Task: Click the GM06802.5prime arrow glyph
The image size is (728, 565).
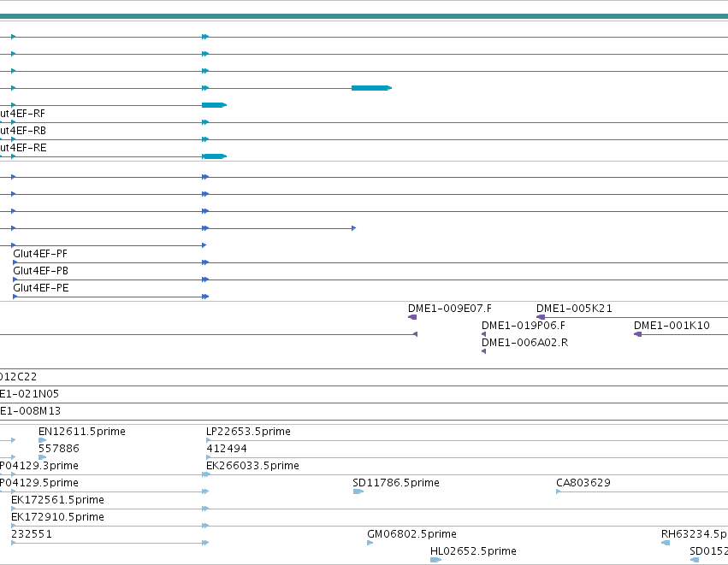Action: (370, 543)
